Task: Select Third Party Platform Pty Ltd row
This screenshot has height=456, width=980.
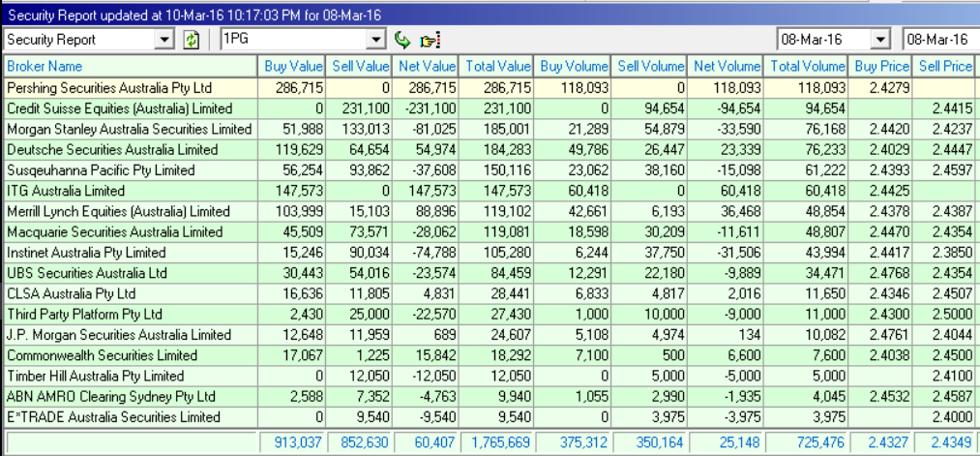Action: click(490, 314)
